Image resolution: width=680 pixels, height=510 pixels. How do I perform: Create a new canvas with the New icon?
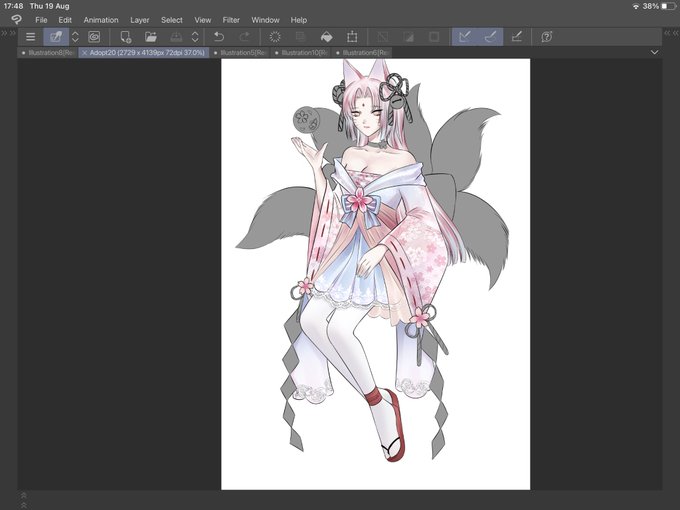click(x=125, y=37)
